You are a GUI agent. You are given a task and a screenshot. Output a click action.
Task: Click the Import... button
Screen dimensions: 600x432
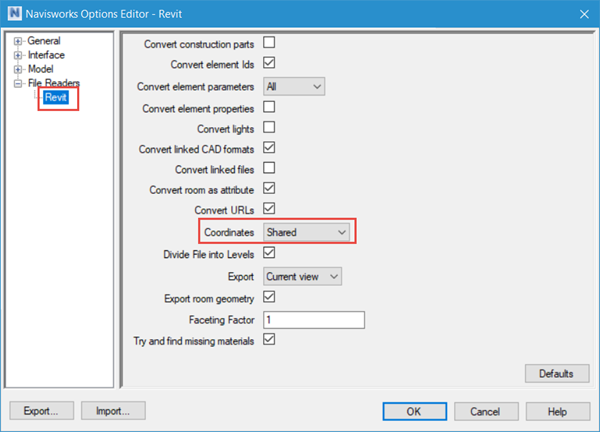(x=113, y=411)
